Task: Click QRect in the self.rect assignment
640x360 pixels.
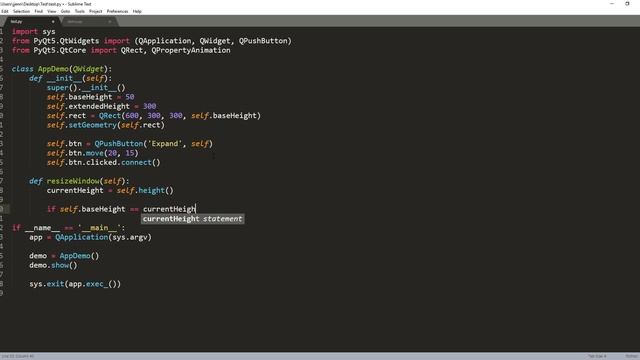Action: (x=110, y=116)
